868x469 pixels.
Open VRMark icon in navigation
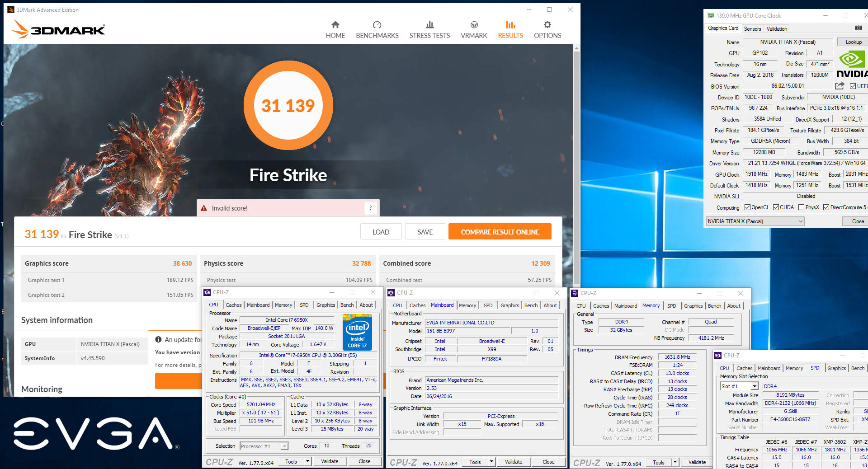coord(474,24)
